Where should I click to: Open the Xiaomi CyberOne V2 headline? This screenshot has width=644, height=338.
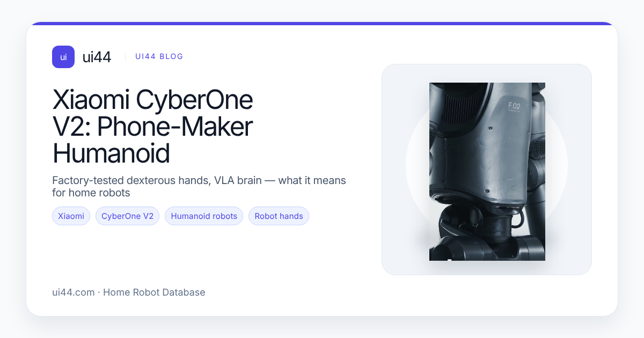click(152, 127)
